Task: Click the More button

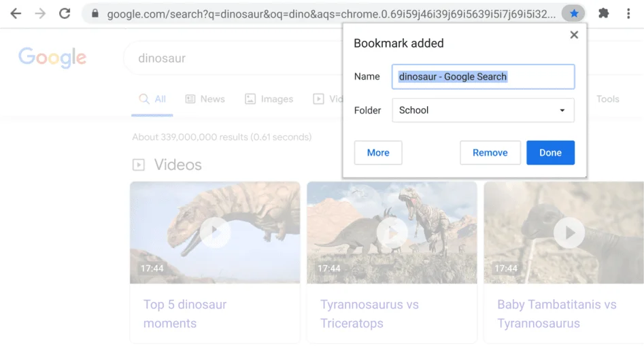Action: pos(378,153)
